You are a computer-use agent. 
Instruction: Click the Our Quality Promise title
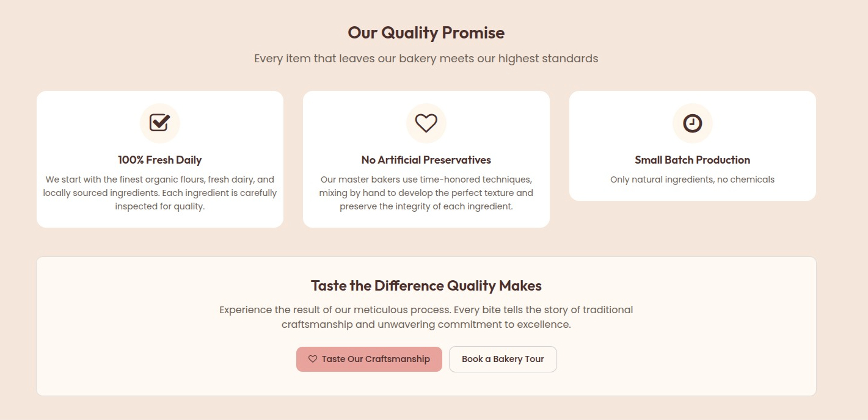(x=426, y=32)
